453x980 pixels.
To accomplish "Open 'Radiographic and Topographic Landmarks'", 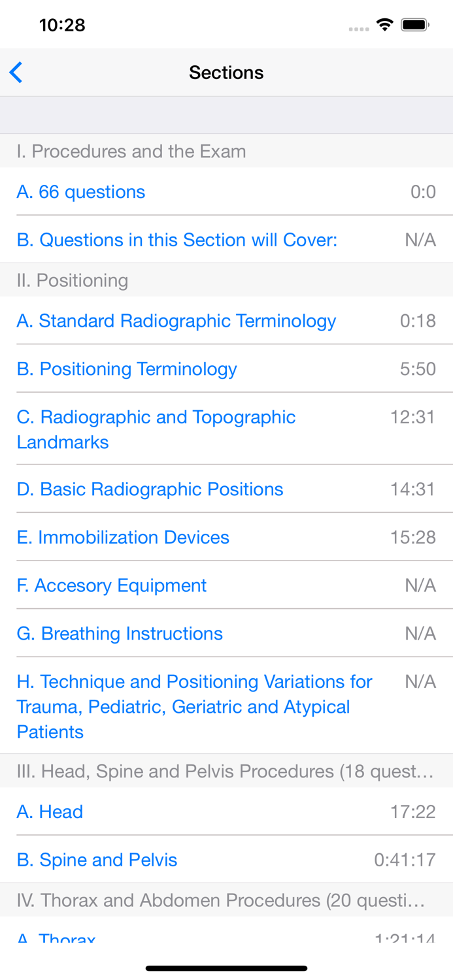I will tap(156, 429).
